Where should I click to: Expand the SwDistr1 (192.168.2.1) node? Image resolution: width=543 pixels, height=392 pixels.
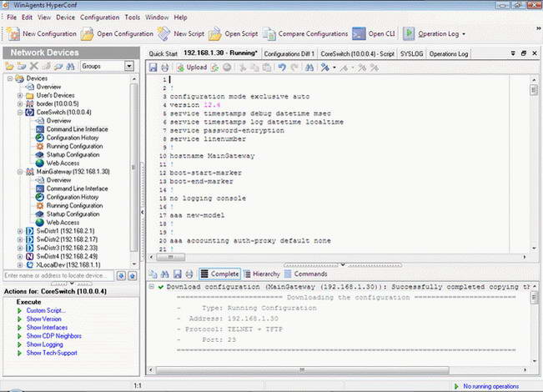pyautogui.click(x=20, y=231)
